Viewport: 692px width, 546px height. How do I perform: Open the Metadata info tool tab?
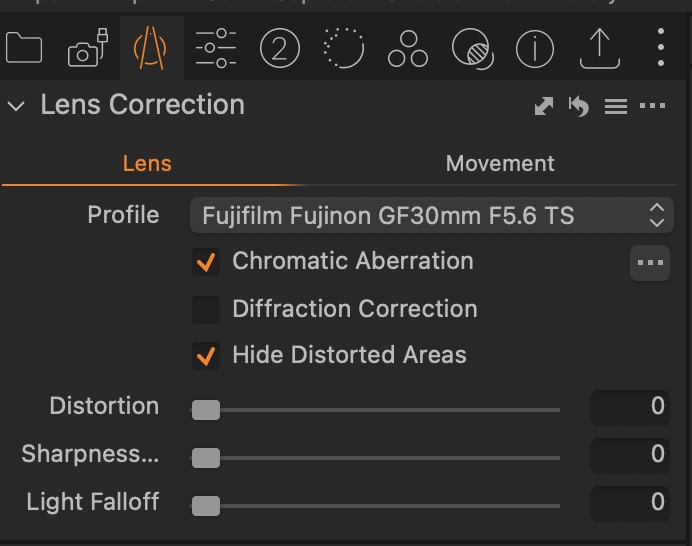coord(535,49)
